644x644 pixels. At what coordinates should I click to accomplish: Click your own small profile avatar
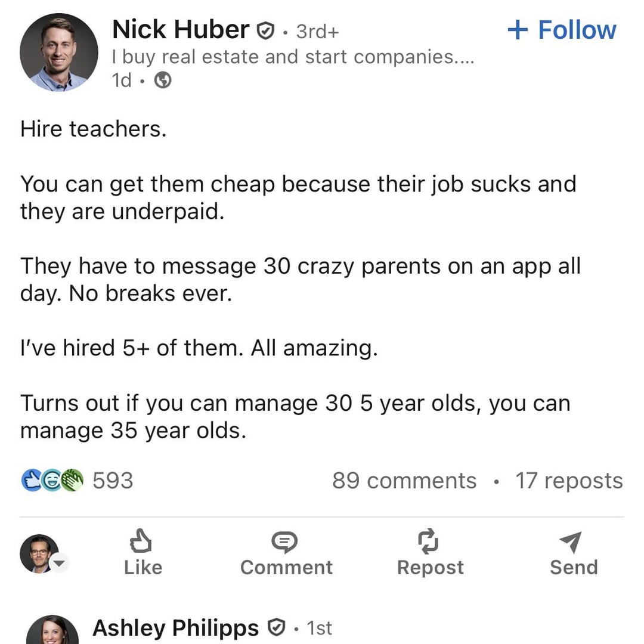39,553
